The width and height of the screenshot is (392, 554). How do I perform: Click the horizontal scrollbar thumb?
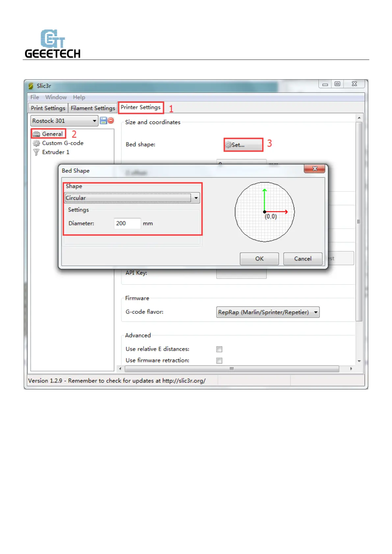coord(232,369)
